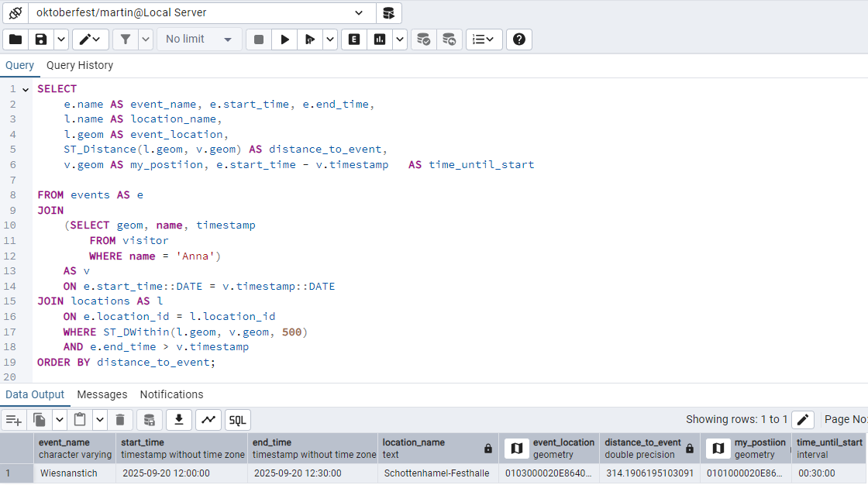The width and height of the screenshot is (868, 485).
Task: Open the macros list menu
Action: pos(484,40)
